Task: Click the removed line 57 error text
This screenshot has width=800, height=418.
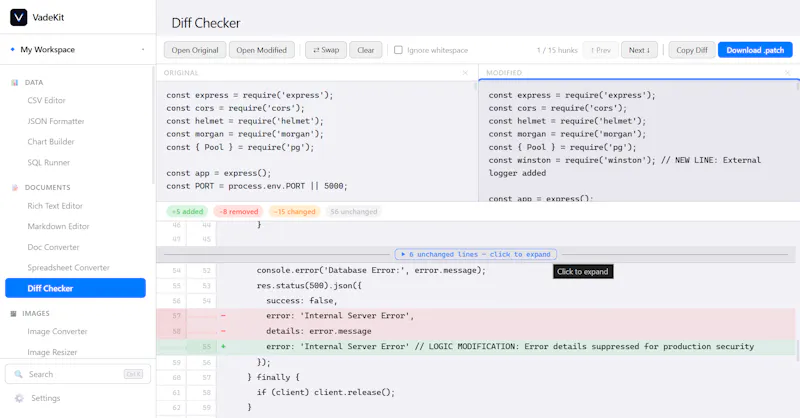Action: tap(339, 316)
